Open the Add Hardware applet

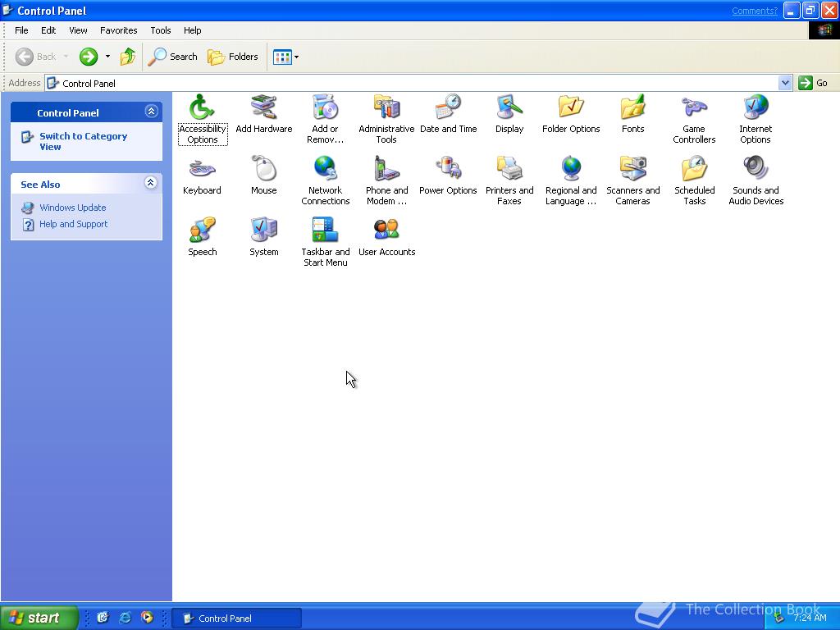point(263,107)
